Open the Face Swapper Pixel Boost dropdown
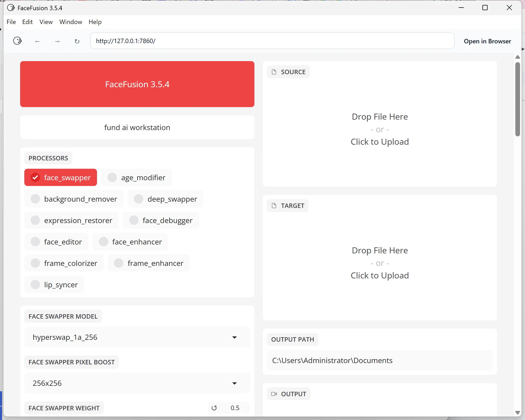This screenshot has width=525, height=420. pos(137,383)
